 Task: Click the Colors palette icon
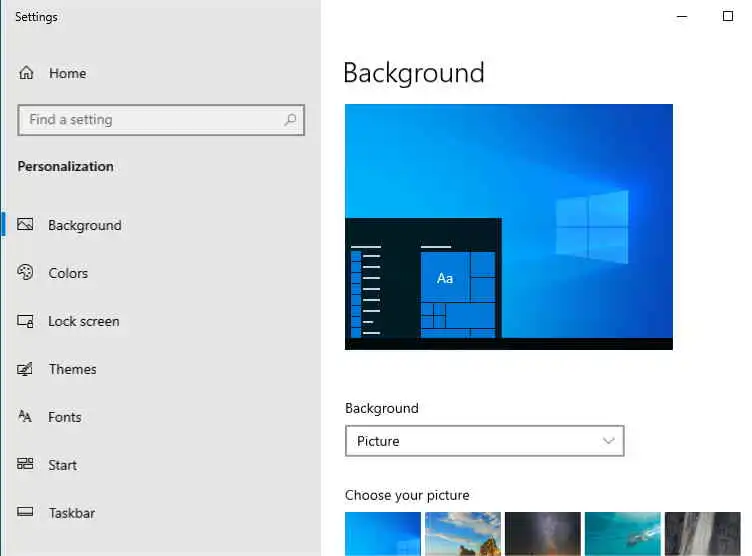pyautogui.click(x=25, y=272)
